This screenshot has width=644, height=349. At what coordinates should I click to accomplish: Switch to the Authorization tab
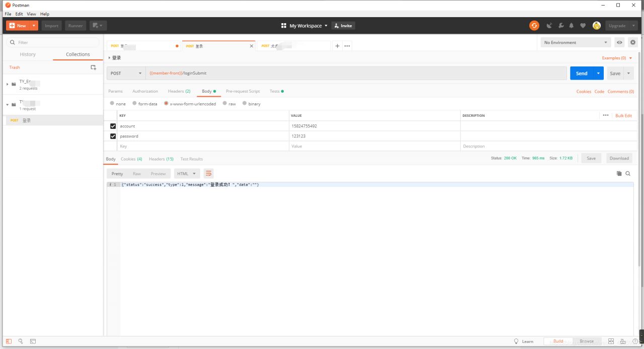[145, 91]
